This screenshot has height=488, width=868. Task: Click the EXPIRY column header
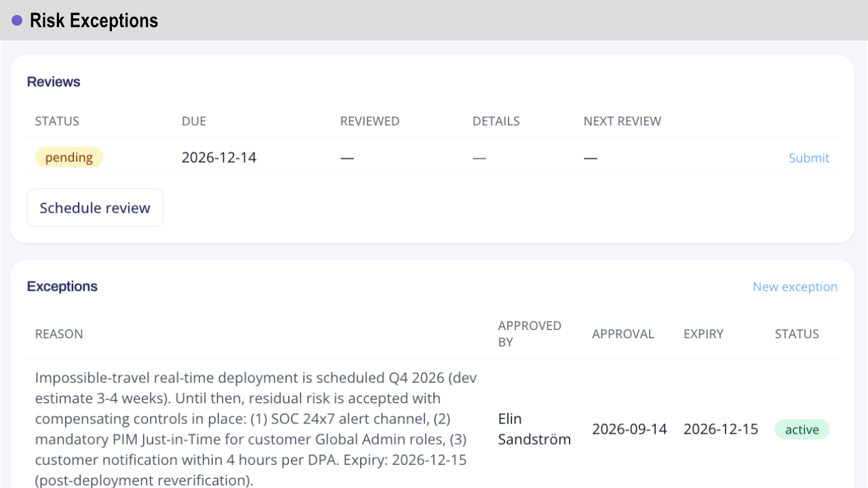(704, 334)
